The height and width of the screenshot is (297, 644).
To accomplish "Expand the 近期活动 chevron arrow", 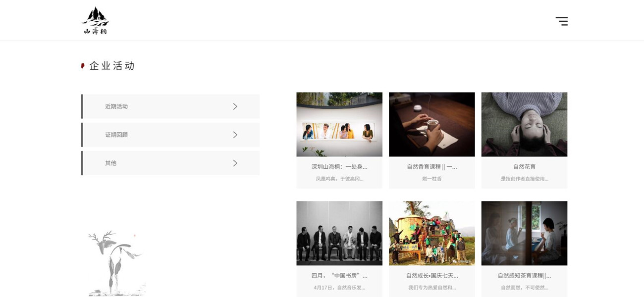I will [x=235, y=106].
